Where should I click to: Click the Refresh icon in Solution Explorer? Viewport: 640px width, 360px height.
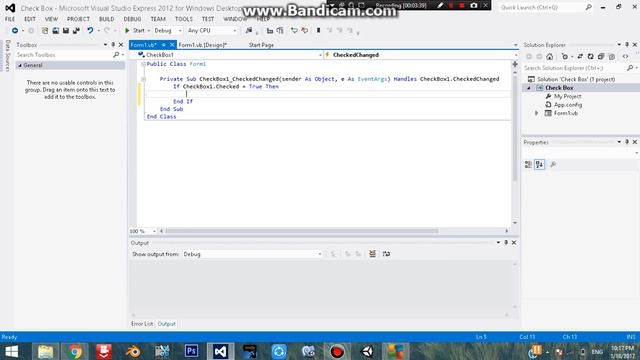(590, 57)
